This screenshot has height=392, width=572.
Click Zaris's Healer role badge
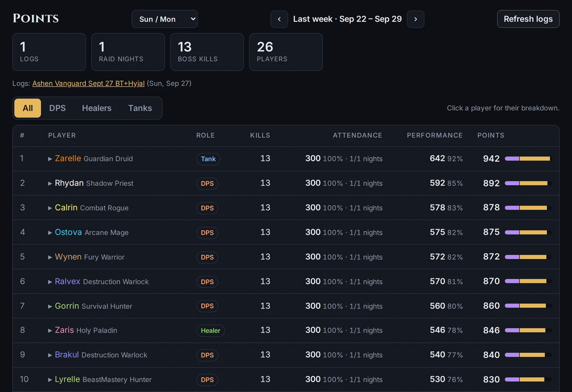[210, 330]
